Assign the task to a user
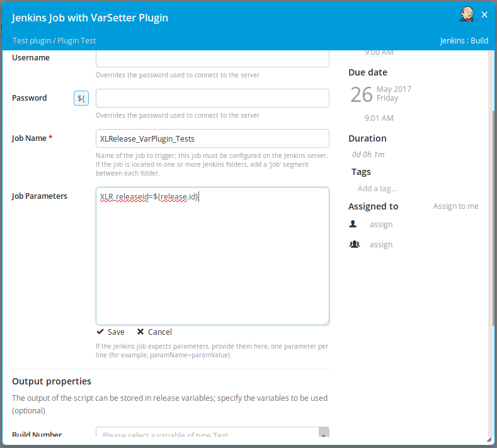The width and height of the screenshot is (497, 448). tap(381, 225)
